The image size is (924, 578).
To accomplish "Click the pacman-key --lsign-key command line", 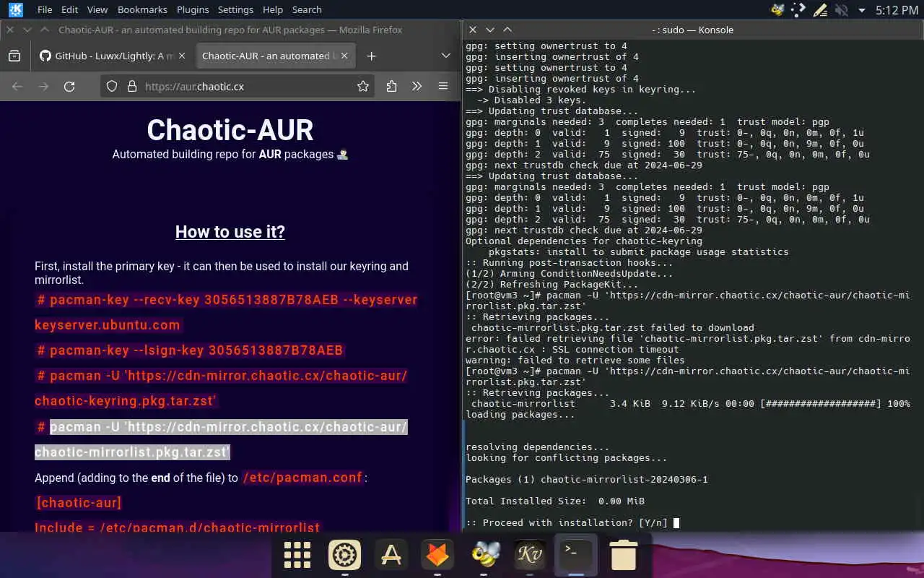I will point(190,350).
